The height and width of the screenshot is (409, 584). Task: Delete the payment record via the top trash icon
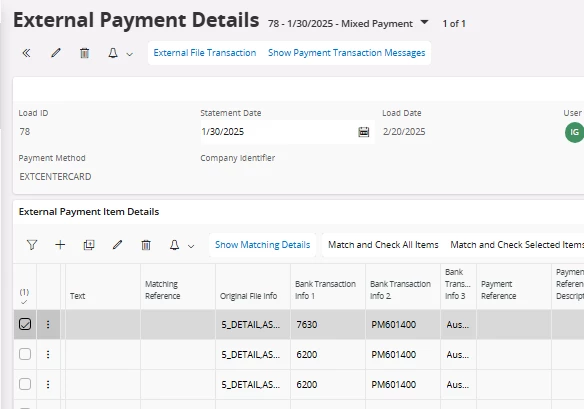click(x=85, y=53)
